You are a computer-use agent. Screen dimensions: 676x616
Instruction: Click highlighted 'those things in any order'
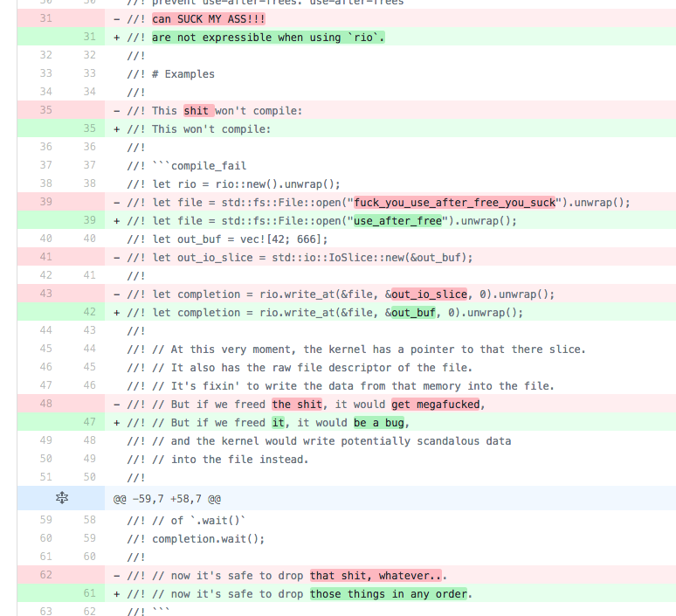coord(388,593)
